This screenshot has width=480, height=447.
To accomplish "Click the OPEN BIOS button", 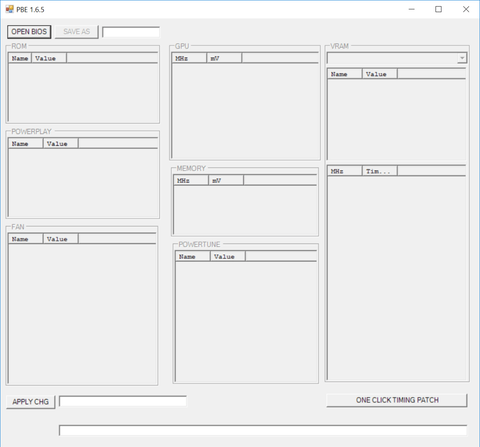I will [29, 32].
